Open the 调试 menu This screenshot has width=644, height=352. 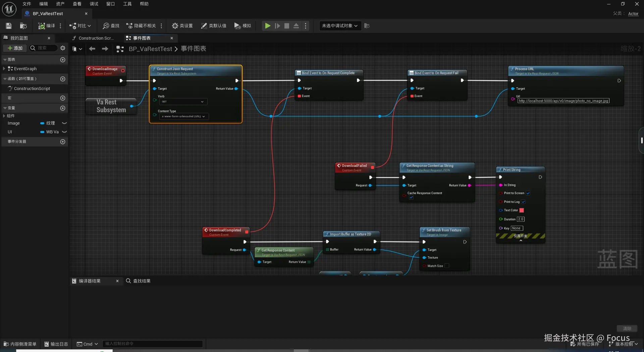pos(94,4)
